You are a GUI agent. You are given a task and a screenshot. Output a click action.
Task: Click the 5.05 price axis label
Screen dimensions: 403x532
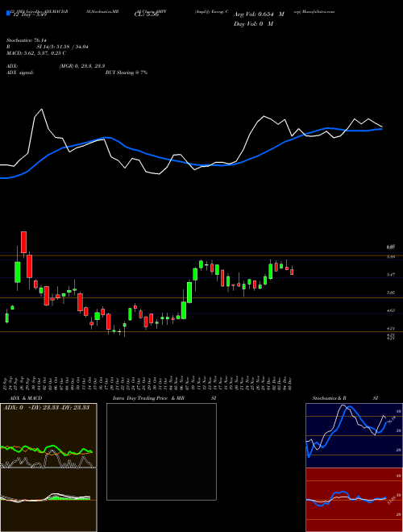click(390, 292)
